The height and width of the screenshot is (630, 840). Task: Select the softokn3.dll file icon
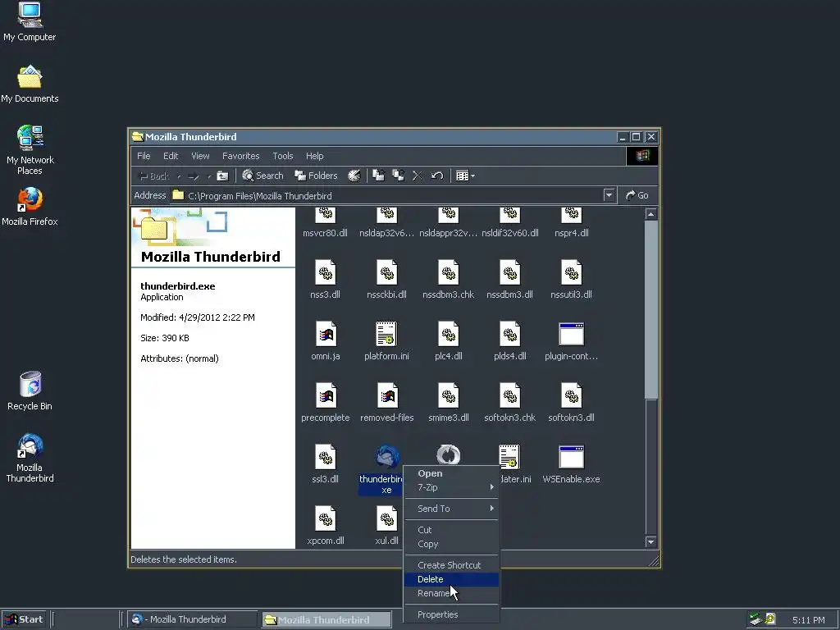[571, 395]
